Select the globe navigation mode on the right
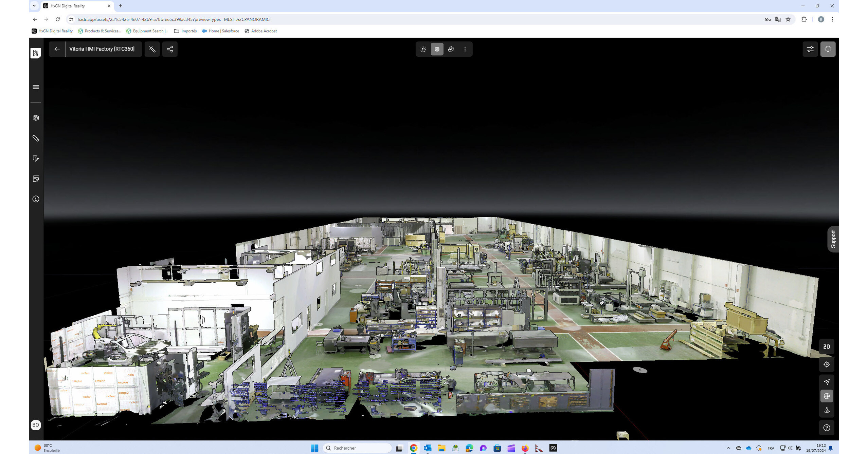This screenshot has height=454, width=868. [827, 396]
